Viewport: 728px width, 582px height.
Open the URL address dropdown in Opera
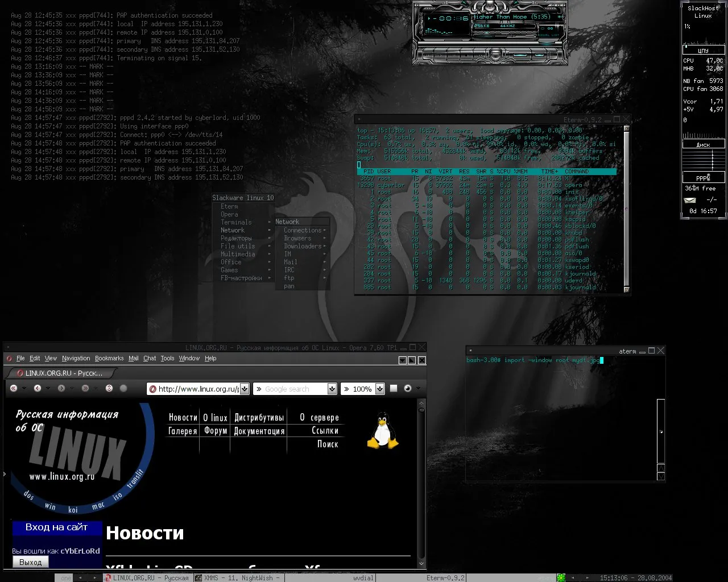(245, 389)
